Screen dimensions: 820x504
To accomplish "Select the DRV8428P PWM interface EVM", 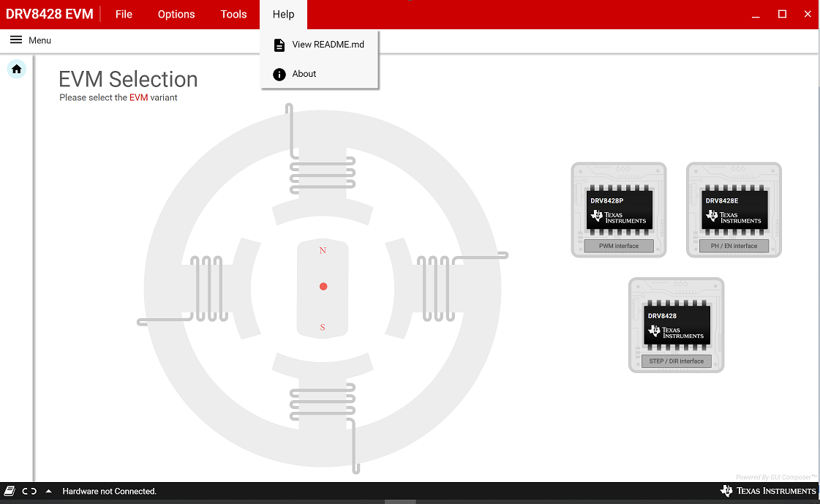I will pos(618,210).
